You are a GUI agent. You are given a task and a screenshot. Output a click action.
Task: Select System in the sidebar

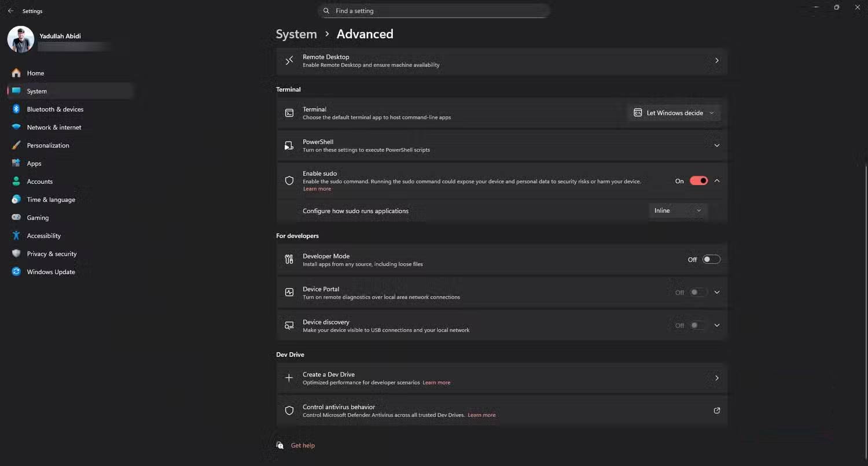point(70,91)
